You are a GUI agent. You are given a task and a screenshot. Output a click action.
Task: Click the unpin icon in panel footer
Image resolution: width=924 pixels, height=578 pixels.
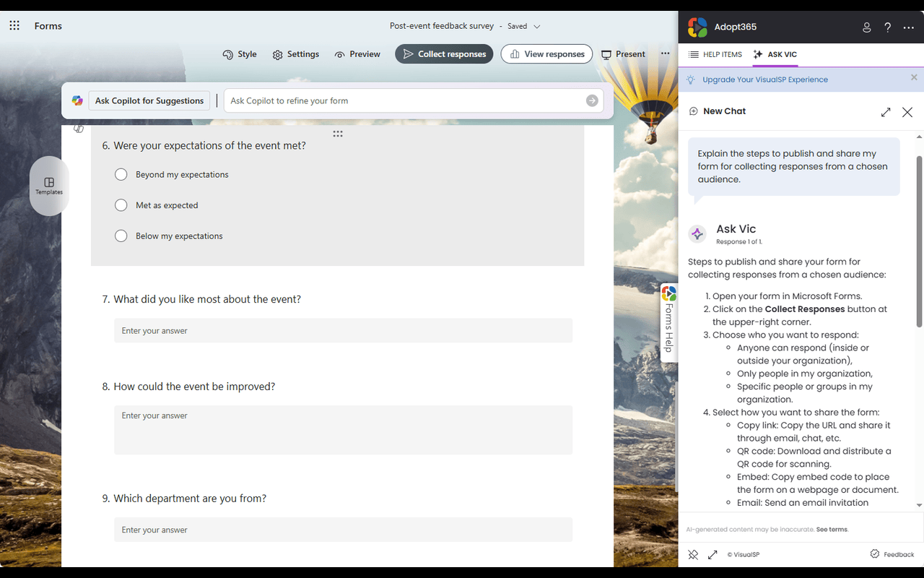point(693,554)
